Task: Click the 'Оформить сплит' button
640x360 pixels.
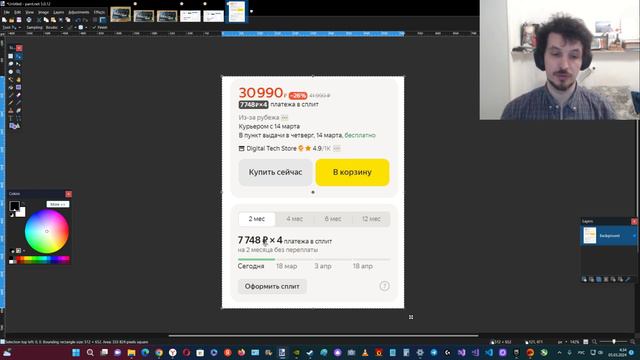Action: [x=272, y=287]
